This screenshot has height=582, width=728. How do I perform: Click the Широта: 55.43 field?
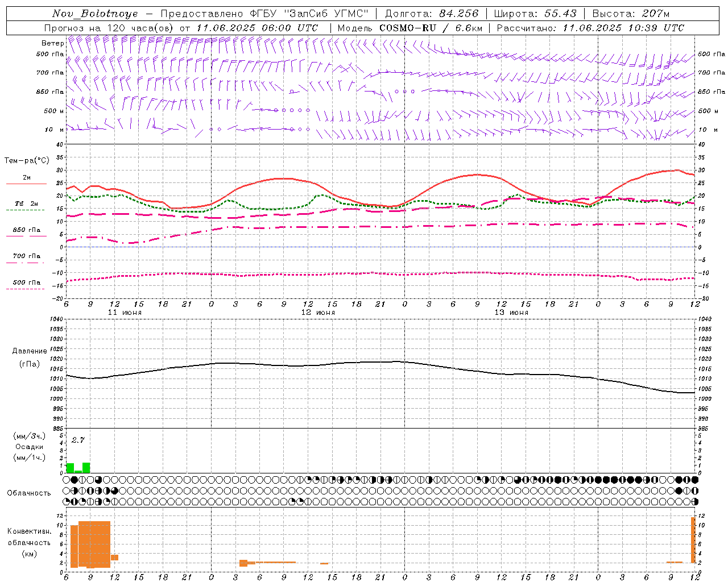click(535, 14)
